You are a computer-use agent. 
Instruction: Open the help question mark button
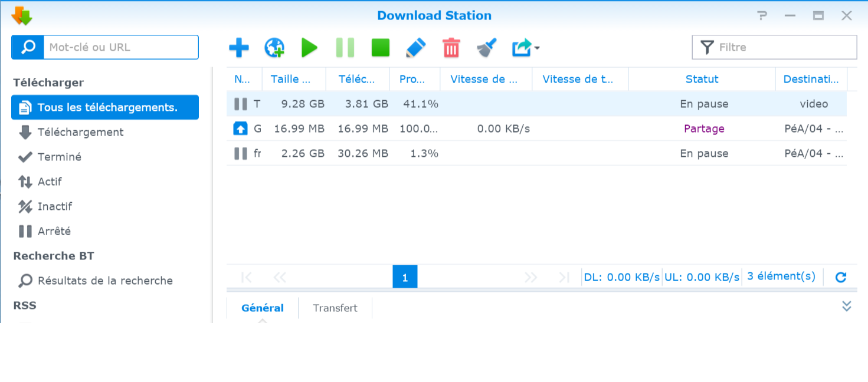click(762, 16)
